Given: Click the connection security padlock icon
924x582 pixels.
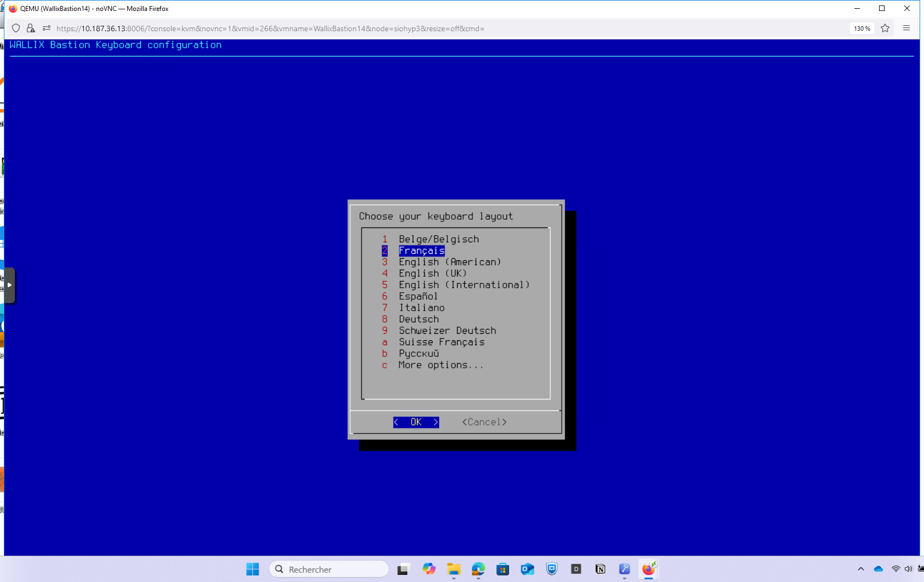Looking at the screenshot, I should [x=31, y=28].
